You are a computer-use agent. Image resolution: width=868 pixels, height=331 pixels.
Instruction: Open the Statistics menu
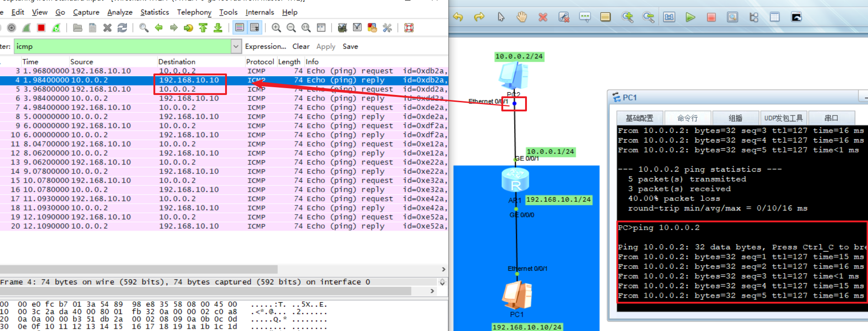click(x=154, y=12)
